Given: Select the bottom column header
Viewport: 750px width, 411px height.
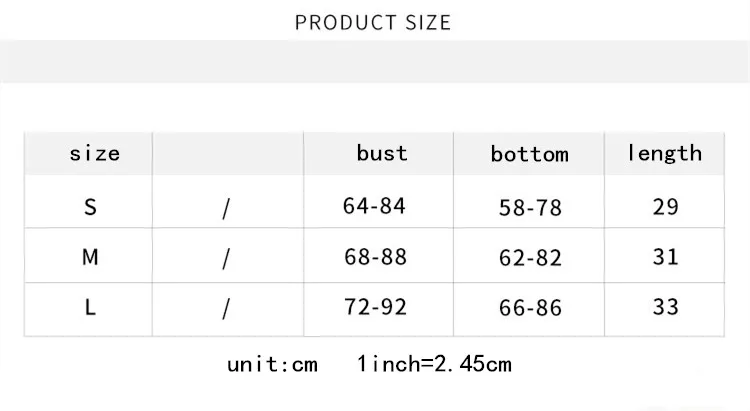Looking at the screenshot, I should click(x=529, y=154).
